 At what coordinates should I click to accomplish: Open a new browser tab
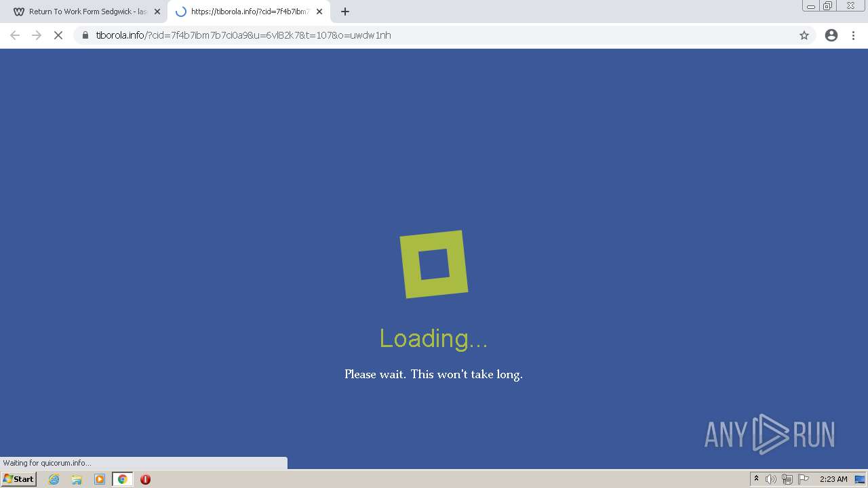coord(345,12)
